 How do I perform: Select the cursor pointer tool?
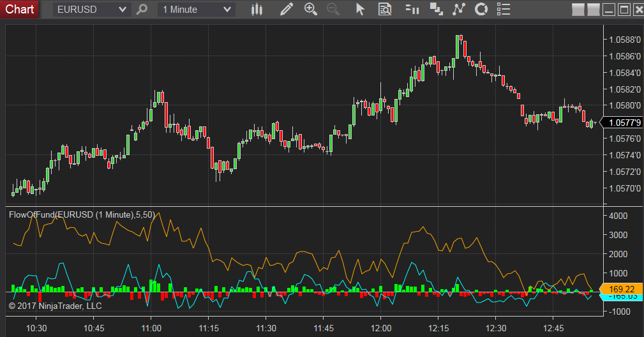(x=360, y=9)
